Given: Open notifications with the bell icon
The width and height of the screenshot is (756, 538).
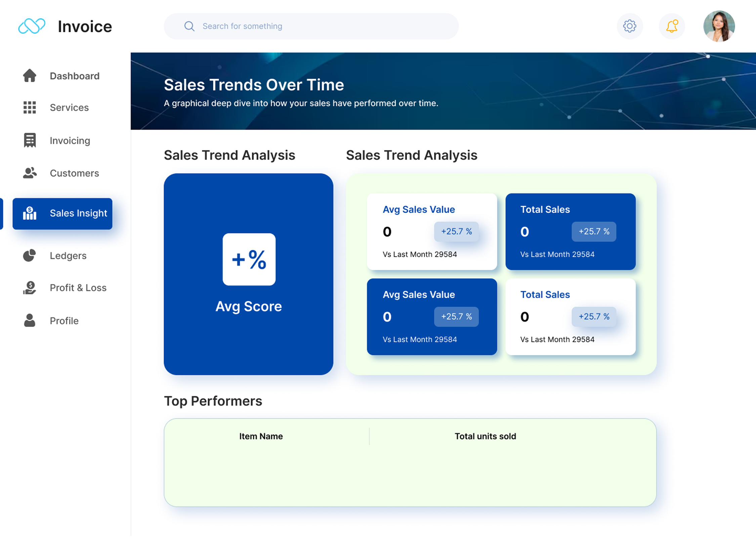Looking at the screenshot, I should click(x=672, y=26).
